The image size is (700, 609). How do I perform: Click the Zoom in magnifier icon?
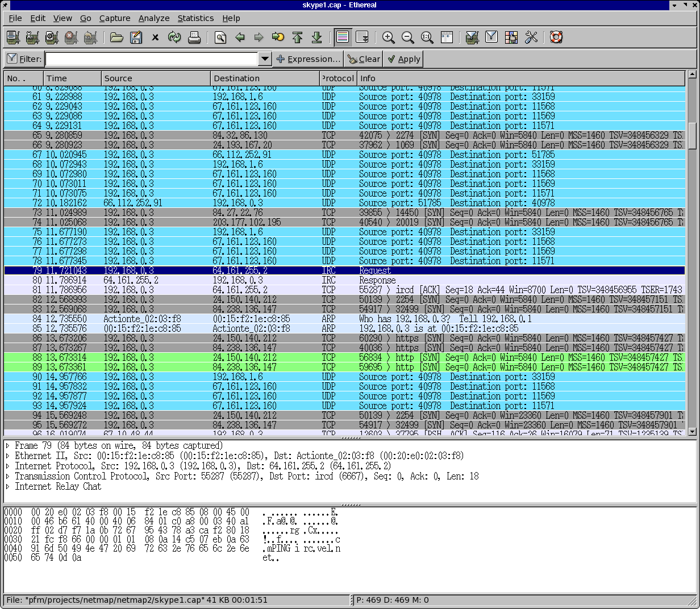point(389,37)
